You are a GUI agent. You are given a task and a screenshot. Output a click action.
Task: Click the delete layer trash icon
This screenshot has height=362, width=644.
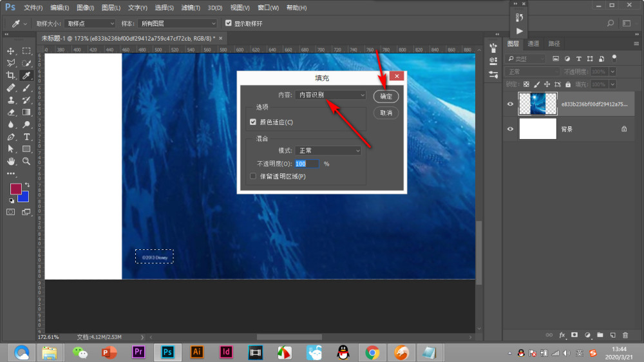(x=625, y=336)
